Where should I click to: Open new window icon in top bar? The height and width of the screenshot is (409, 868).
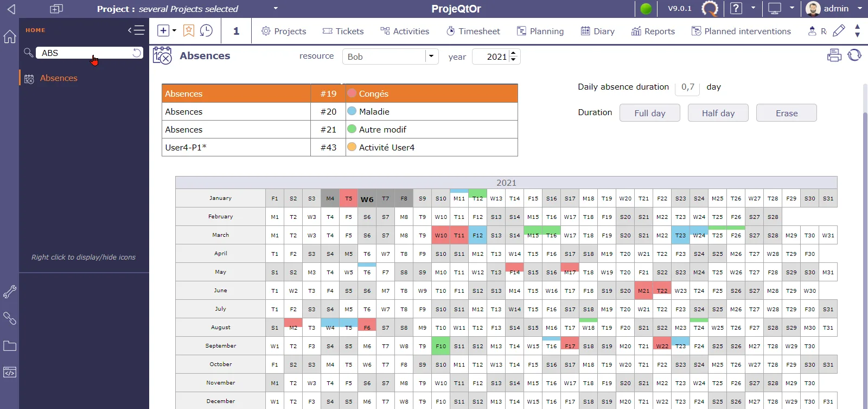pos(56,9)
